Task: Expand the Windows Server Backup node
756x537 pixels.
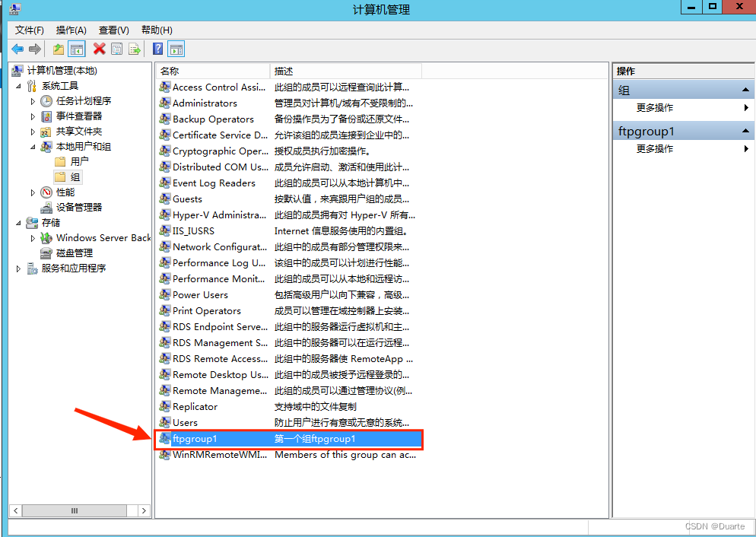Action: (33, 238)
